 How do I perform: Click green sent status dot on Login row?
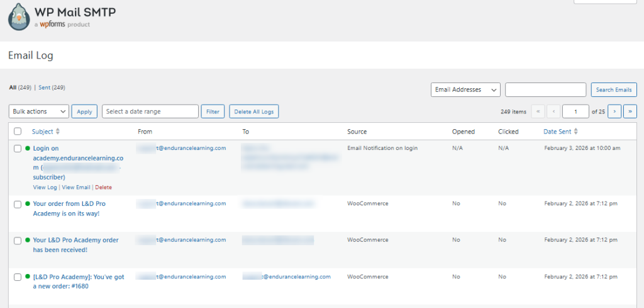[x=28, y=148]
